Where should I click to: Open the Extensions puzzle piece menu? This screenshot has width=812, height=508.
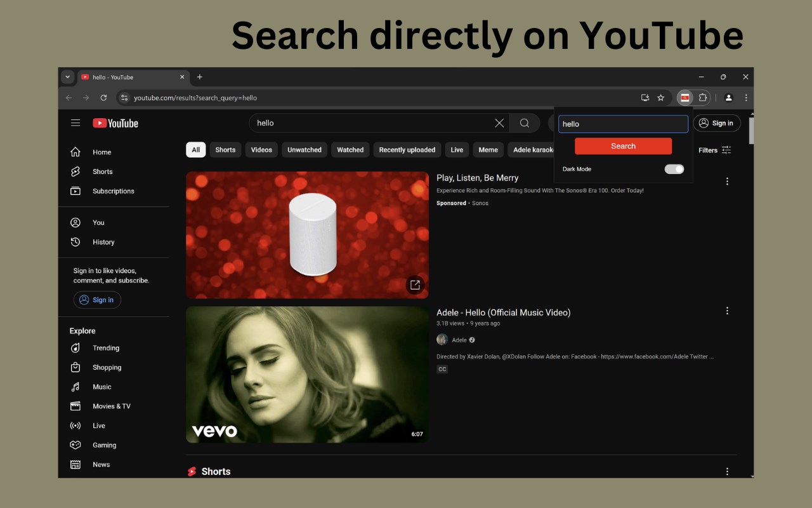tap(703, 98)
